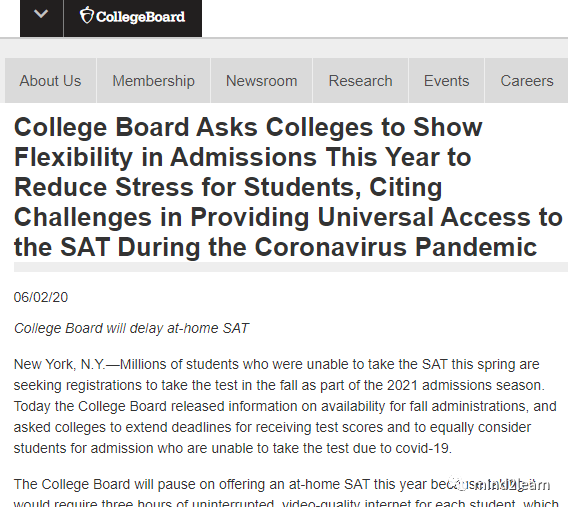Go to the Newsroom section
This screenshot has width=568, height=507.
tap(262, 80)
